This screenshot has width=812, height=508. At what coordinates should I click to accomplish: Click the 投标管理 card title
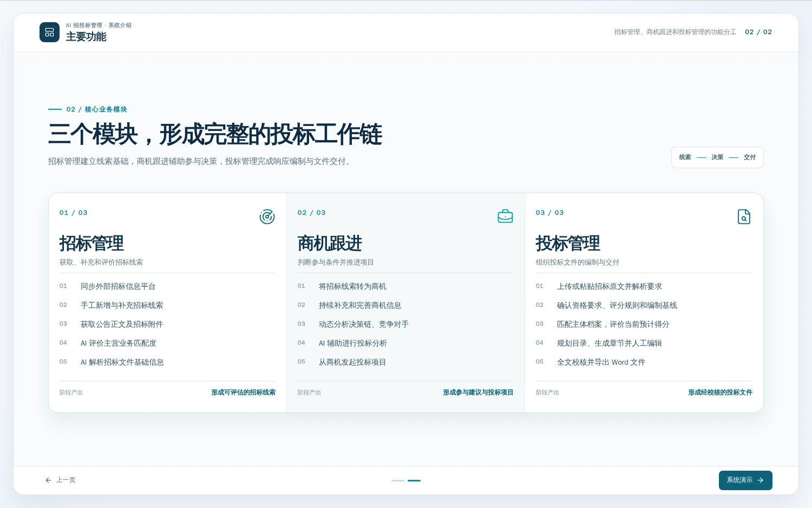[x=568, y=243]
